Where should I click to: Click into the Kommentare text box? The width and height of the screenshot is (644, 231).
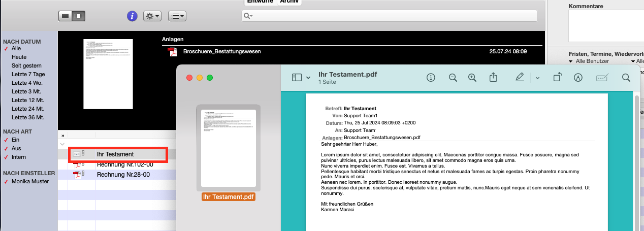606,25
